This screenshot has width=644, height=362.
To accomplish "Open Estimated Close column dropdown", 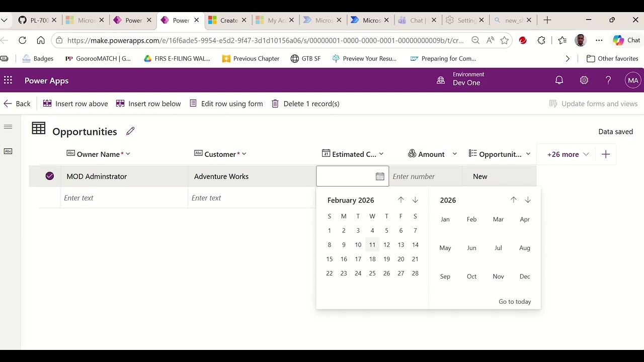I will coord(381,154).
